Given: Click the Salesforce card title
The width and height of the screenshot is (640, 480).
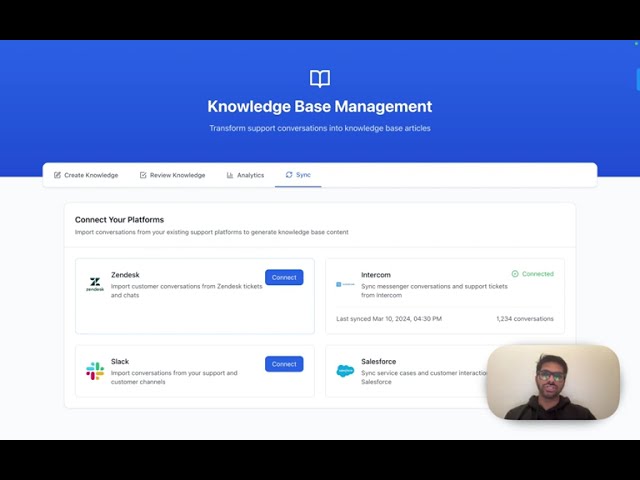Looking at the screenshot, I should pyautogui.click(x=378, y=362).
